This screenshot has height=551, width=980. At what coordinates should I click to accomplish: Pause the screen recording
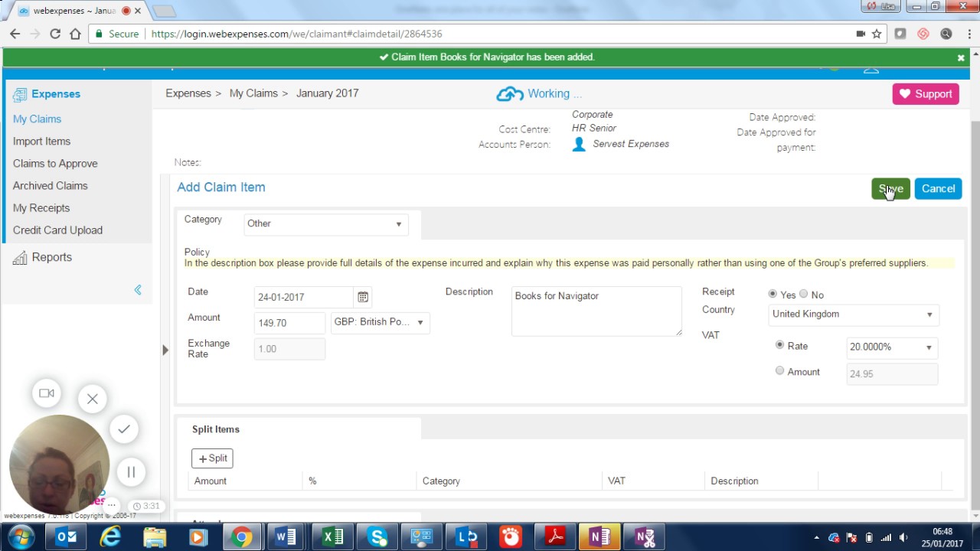coord(131,472)
